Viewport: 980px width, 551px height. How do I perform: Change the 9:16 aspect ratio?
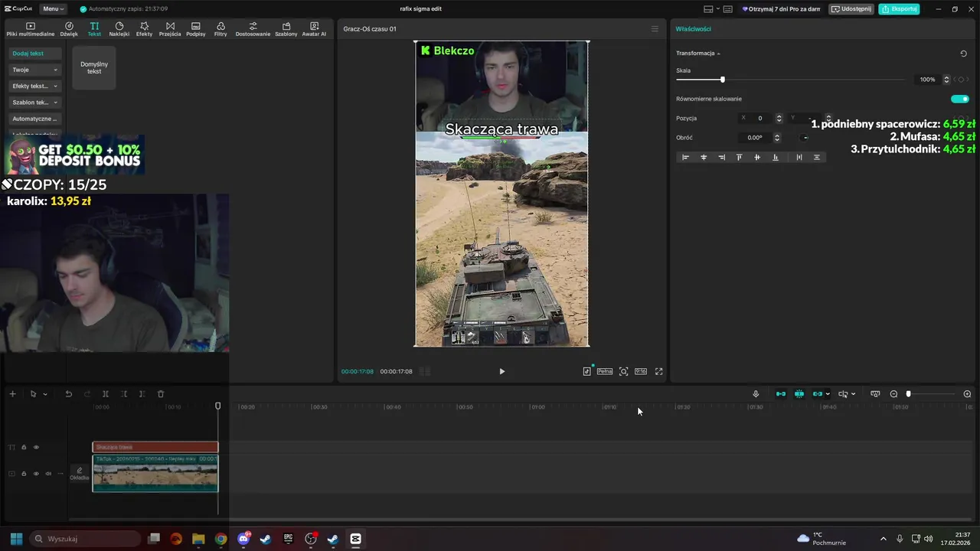(641, 371)
